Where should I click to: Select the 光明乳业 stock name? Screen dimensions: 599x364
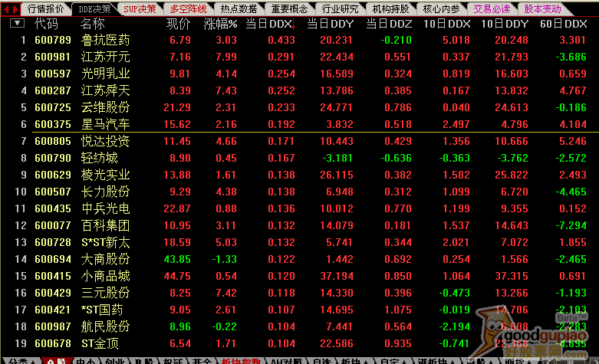(x=105, y=74)
